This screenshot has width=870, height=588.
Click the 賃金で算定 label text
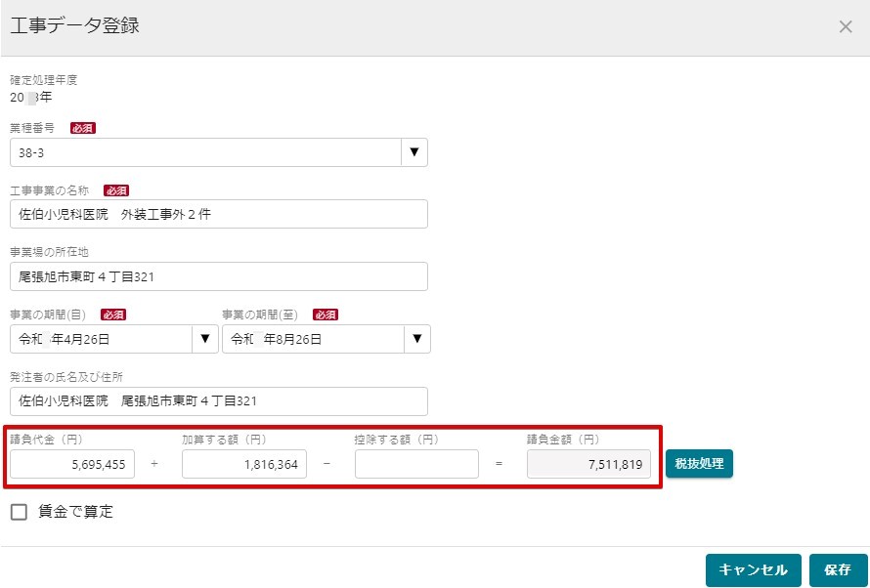pos(75,512)
